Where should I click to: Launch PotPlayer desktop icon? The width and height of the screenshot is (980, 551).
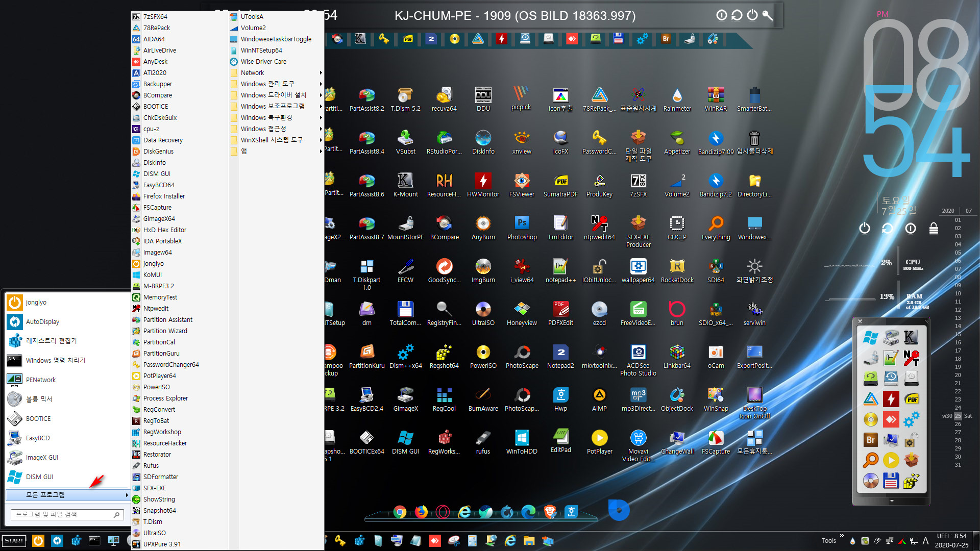pyautogui.click(x=599, y=442)
